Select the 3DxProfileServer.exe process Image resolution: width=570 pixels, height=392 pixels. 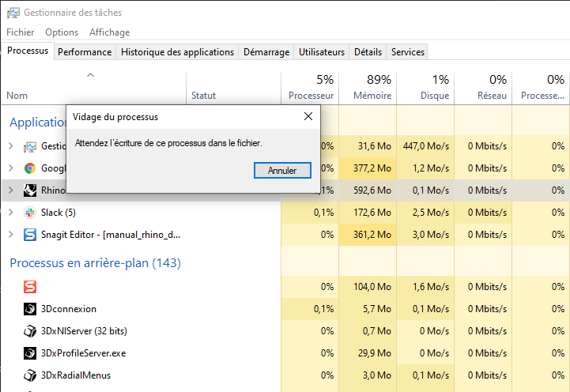tap(83, 353)
